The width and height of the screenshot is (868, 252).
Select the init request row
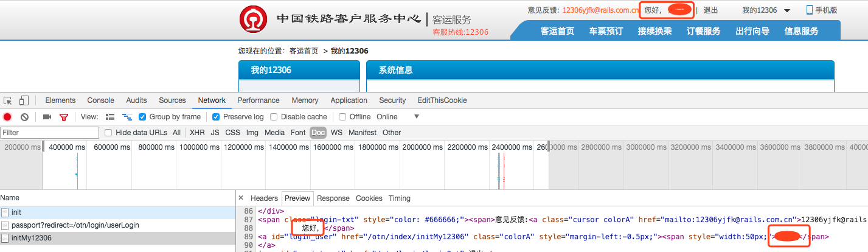point(117,212)
